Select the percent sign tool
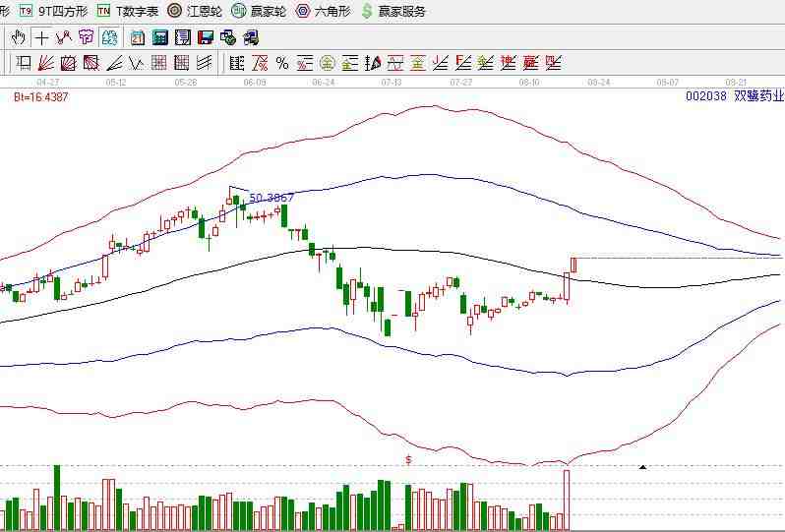This screenshot has height=532, width=785. [x=282, y=63]
